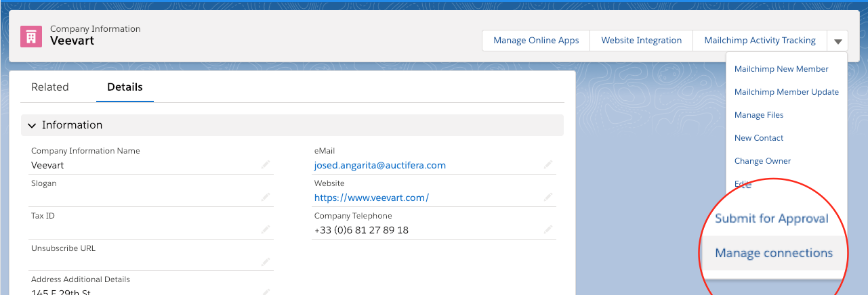Choose Mailchimp New Member menu option
868x295 pixels.
pyautogui.click(x=781, y=69)
